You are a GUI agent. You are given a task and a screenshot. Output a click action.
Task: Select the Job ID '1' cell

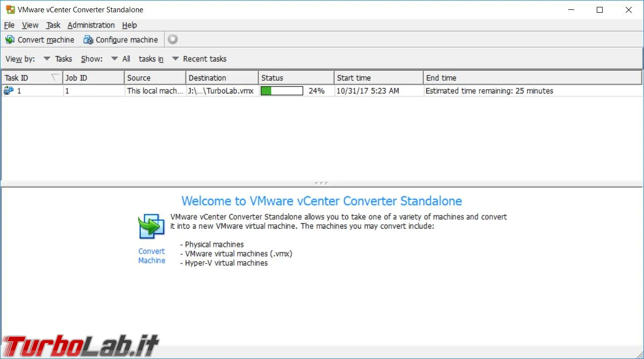94,91
